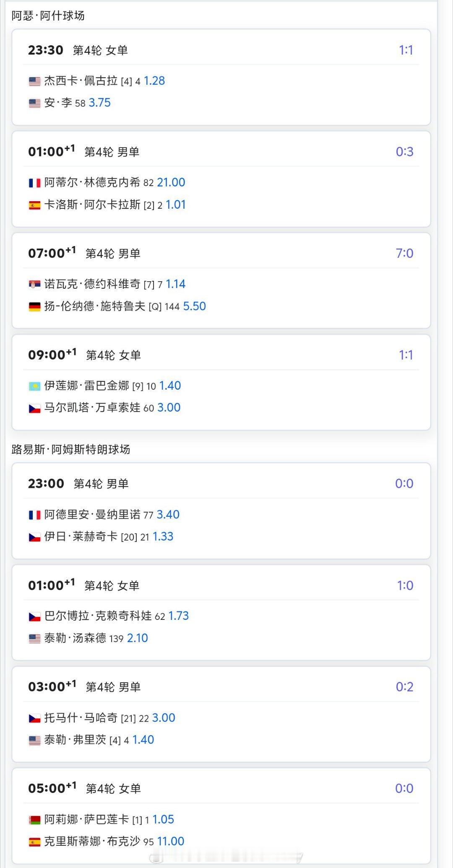The width and height of the screenshot is (453, 868).
Task: Click the Spanish flag beside 卡洛斯·阿尔卡拉斯
Action: 34,205
